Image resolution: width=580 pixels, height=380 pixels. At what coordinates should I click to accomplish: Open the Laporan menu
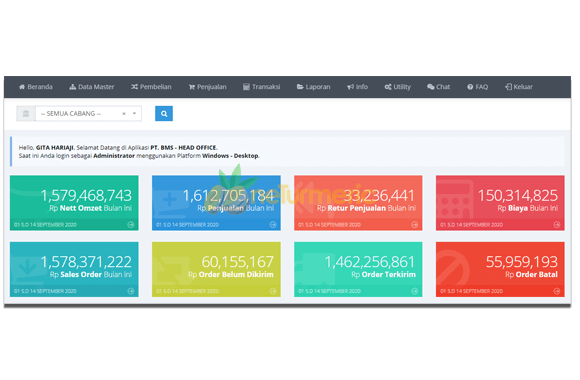(x=313, y=87)
